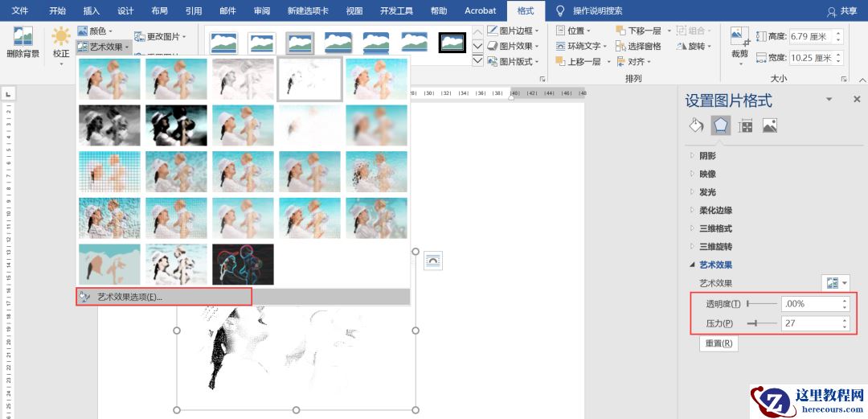Open artistic effect preset dropdown in pane
The width and height of the screenshot is (868, 419).
coord(836,283)
